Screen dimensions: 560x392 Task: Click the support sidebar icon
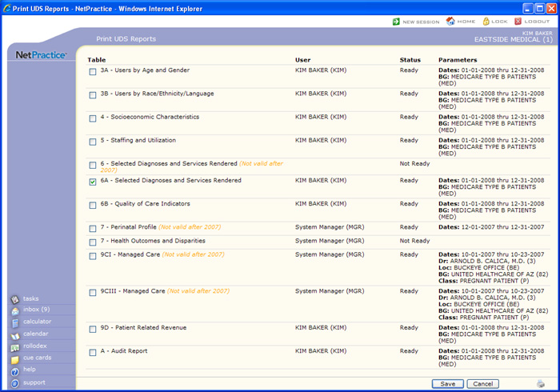coord(15,383)
